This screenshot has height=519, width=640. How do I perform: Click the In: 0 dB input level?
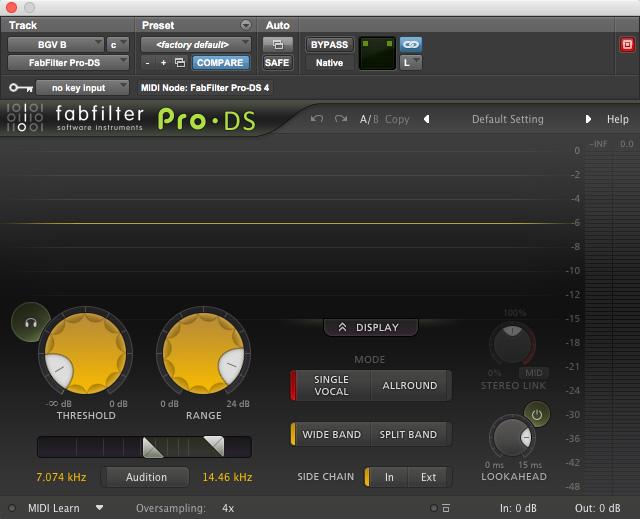click(518, 508)
